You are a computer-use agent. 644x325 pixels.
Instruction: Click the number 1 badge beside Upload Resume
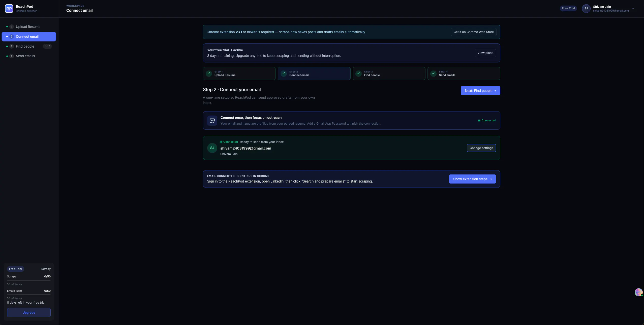[x=12, y=27]
